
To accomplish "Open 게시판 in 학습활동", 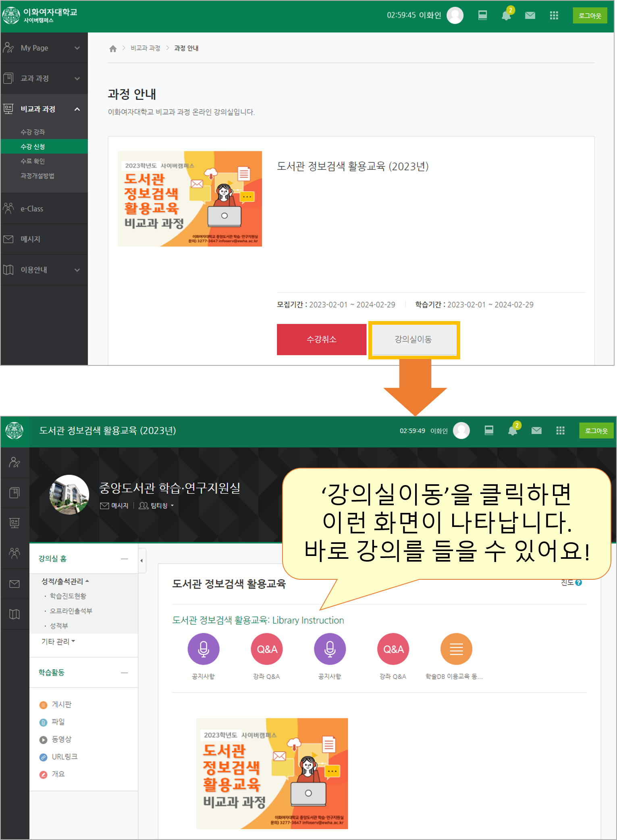I will coord(56,705).
